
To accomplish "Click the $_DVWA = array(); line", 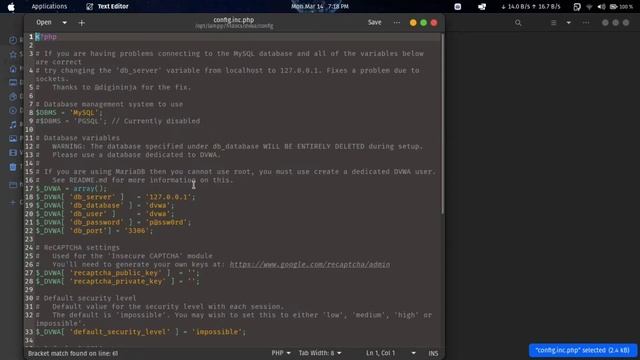I will click(71, 189).
